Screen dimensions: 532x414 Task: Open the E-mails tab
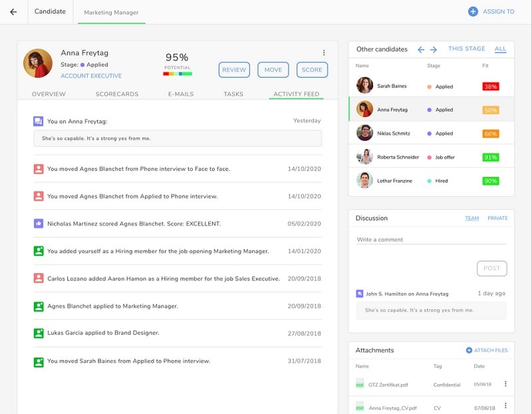pos(180,94)
